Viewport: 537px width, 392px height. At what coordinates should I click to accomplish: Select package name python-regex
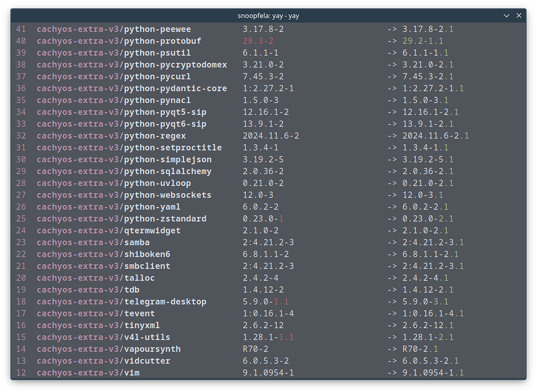click(155, 136)
